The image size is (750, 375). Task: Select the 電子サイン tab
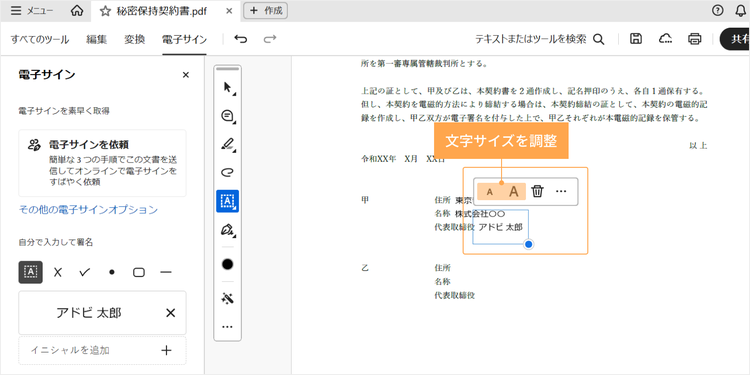(184, 40)
